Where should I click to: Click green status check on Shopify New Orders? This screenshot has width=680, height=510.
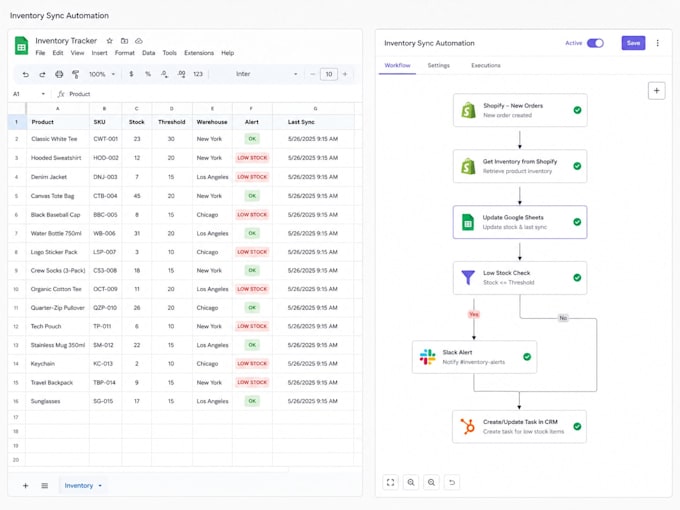577,110
